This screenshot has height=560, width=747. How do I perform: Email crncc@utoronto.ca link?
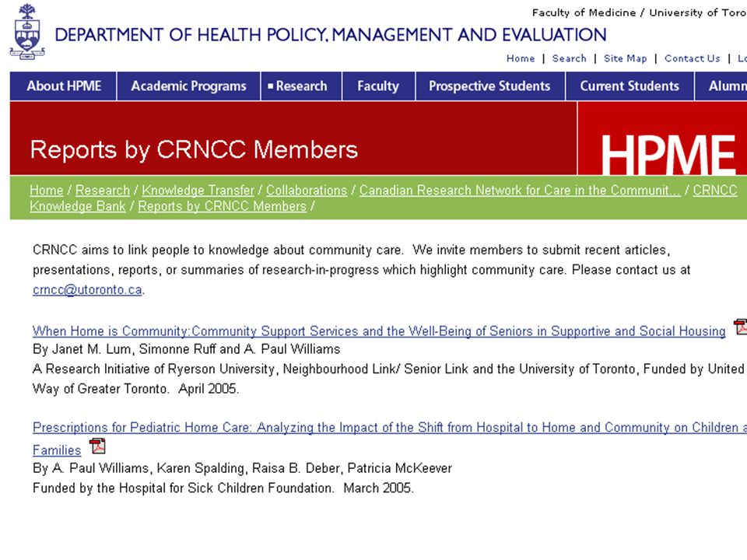click(87, 290)
